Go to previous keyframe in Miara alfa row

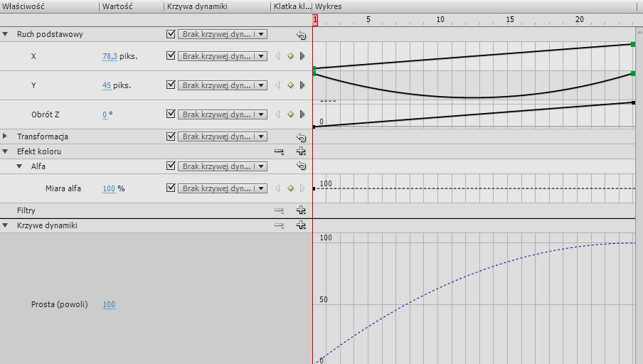tap(277, 188)
